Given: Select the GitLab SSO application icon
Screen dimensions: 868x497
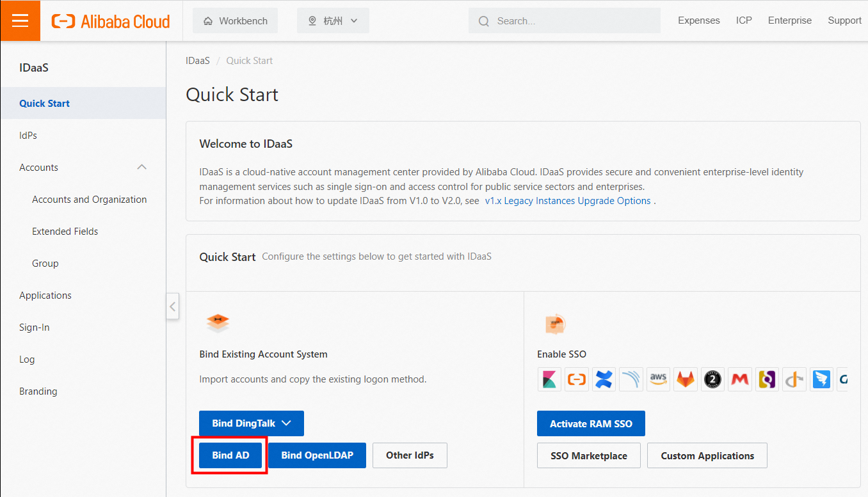Looking at the screenshot, I should pos(685,379).
